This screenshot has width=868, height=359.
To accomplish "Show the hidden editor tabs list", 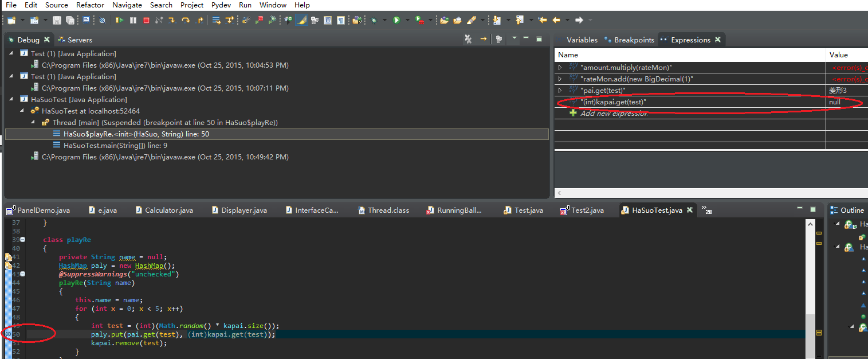I will click(x=706, y=210).
